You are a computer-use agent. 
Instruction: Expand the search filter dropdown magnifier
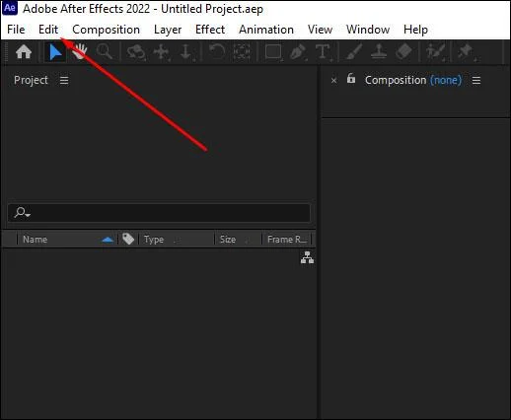(x=23, y=213)
